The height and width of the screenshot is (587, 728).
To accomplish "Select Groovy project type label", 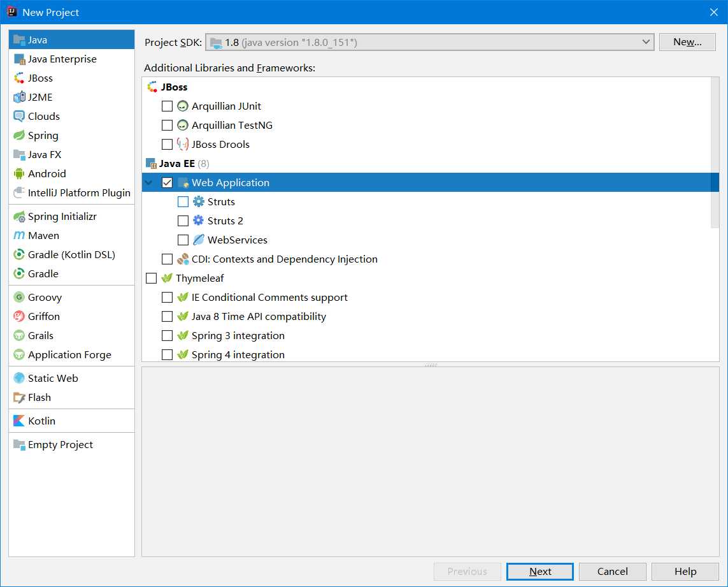I will tap(45, 298).
